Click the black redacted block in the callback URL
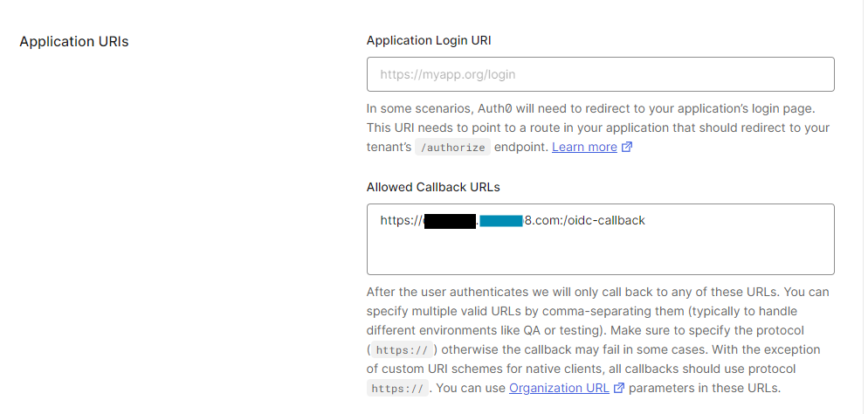Screen dimensions: 868x414 coord(450,221)
